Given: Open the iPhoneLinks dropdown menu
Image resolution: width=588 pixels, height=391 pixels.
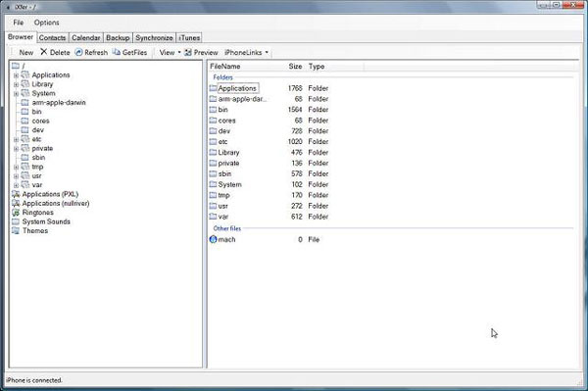Looking at the screenshot, I should click(246, 53).
